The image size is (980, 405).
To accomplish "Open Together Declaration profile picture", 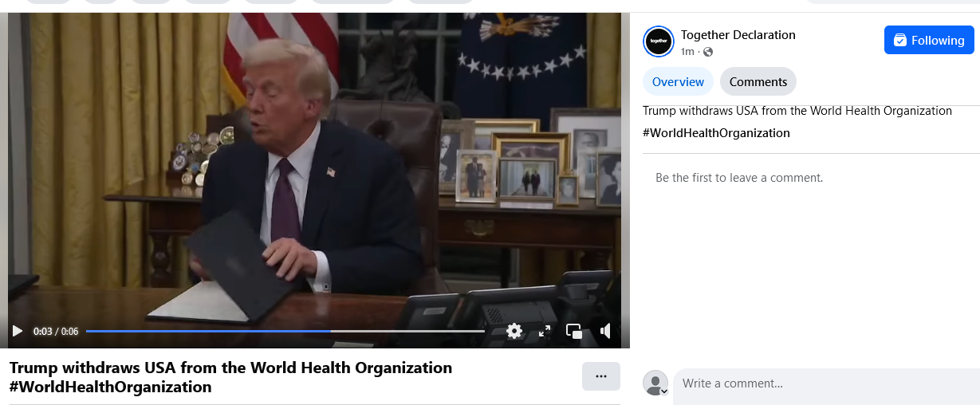I will (x=659, y=41).
